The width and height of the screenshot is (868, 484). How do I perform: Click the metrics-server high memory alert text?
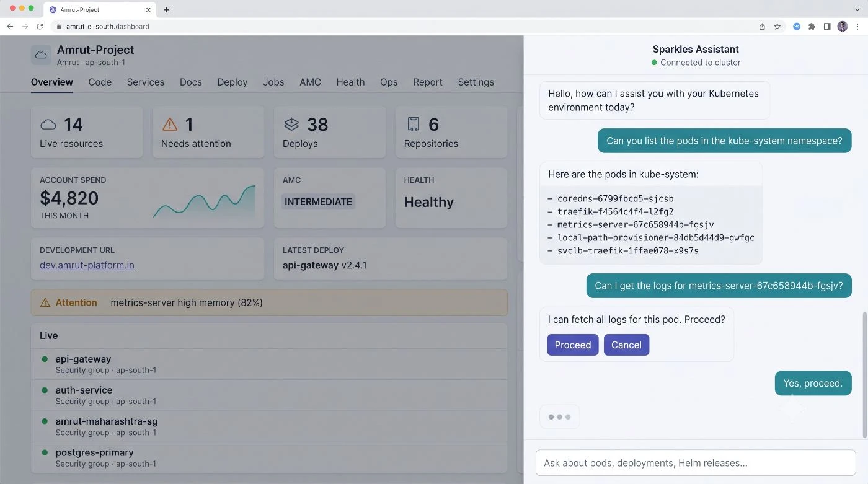[187, 303]
